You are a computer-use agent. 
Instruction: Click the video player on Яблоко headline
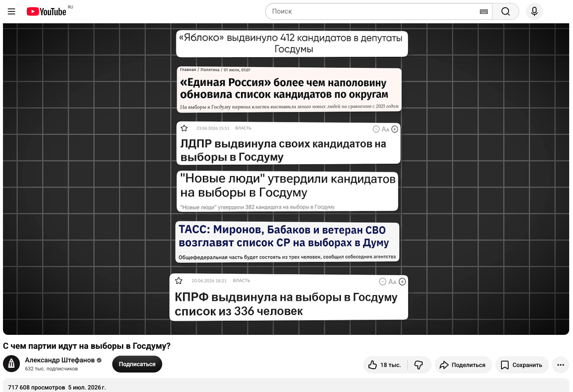[292, 44]
